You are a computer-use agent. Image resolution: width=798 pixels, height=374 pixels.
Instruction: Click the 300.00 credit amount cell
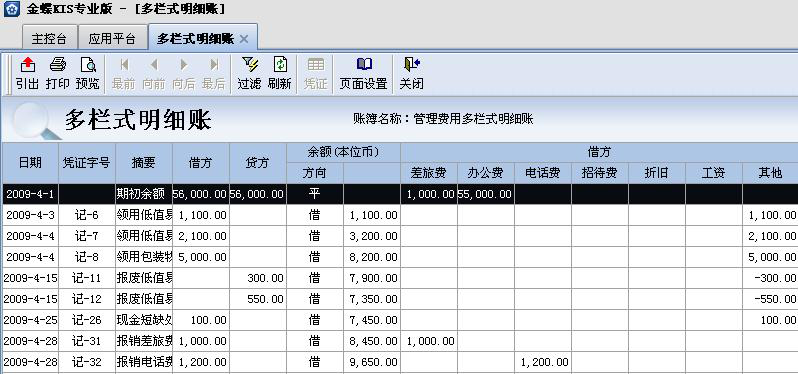[x=258, y=278]
